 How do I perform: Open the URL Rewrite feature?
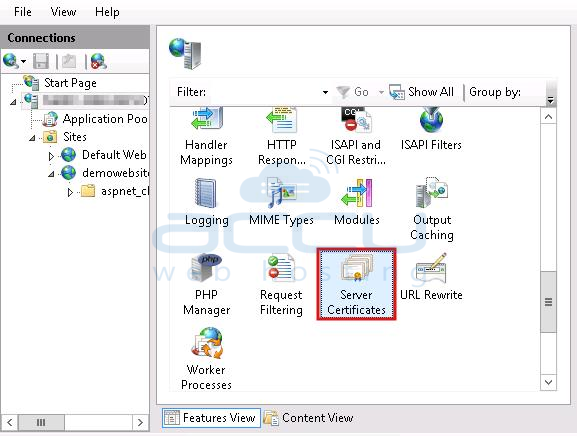[x=431, y=277]
